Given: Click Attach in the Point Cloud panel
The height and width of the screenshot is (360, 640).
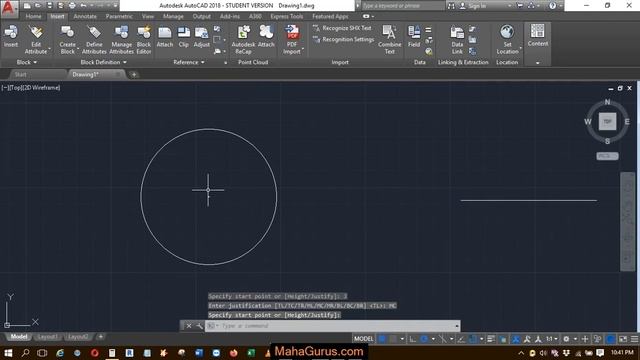Looking at the screenshot, I should coord(266,37).
